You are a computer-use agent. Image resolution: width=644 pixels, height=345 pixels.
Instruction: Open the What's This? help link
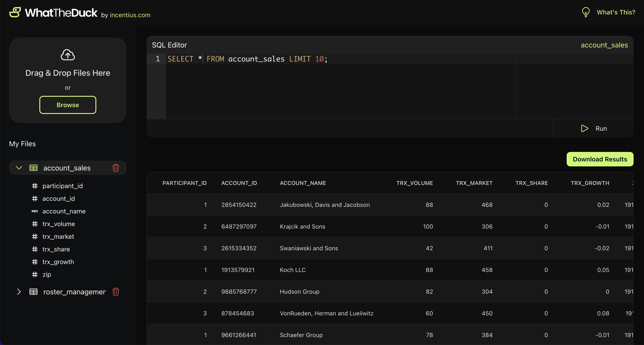[x=616, y=12]
